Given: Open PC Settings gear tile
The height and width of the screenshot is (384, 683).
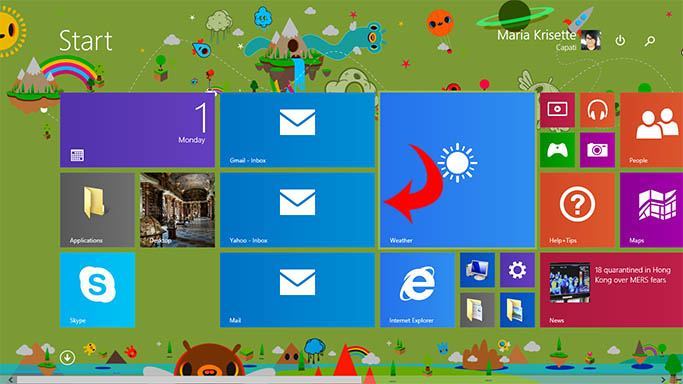Looking at the screenshot, I should (x=517, y=270).
